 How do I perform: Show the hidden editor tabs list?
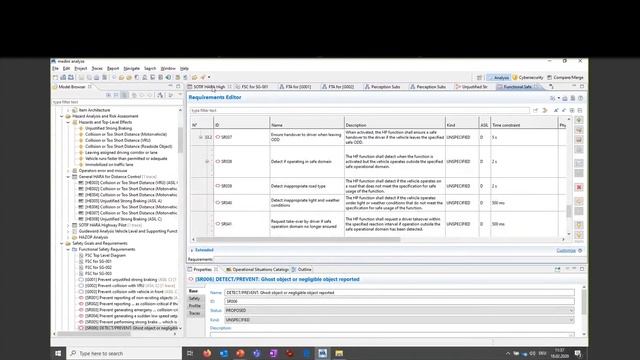tap(551, 87)
